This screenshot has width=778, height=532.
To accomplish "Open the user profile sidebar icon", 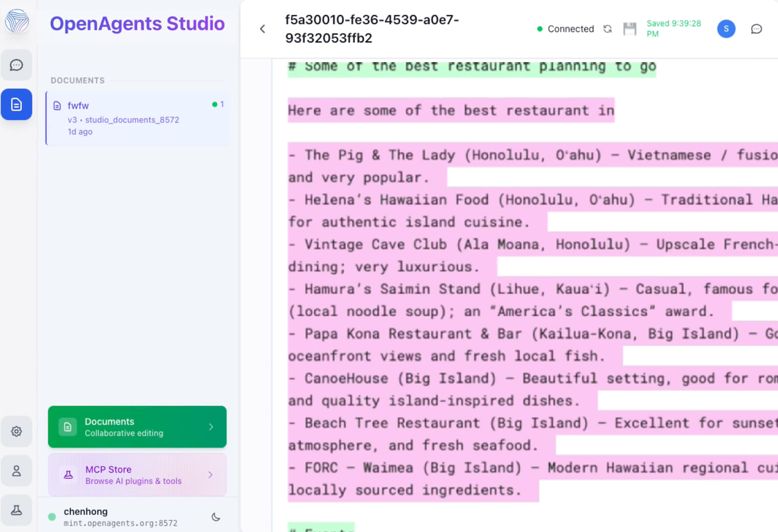I will point(17,471).
